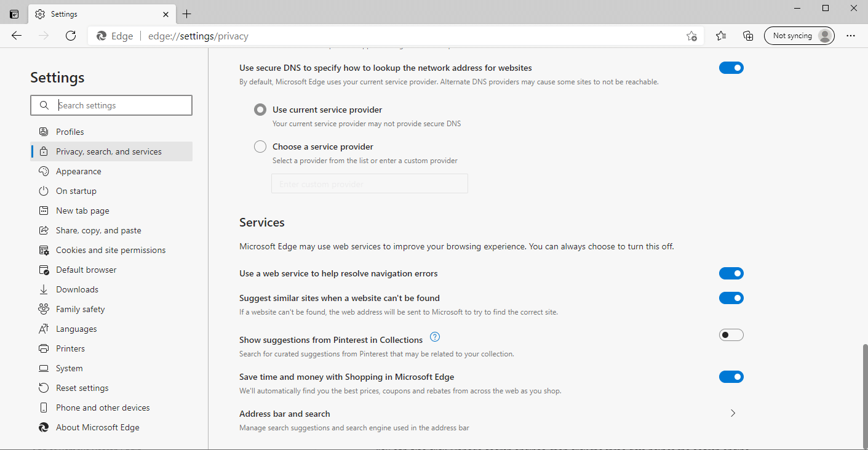
Task: Open a new tab with plus button
Action: click(x=187, y=14)
